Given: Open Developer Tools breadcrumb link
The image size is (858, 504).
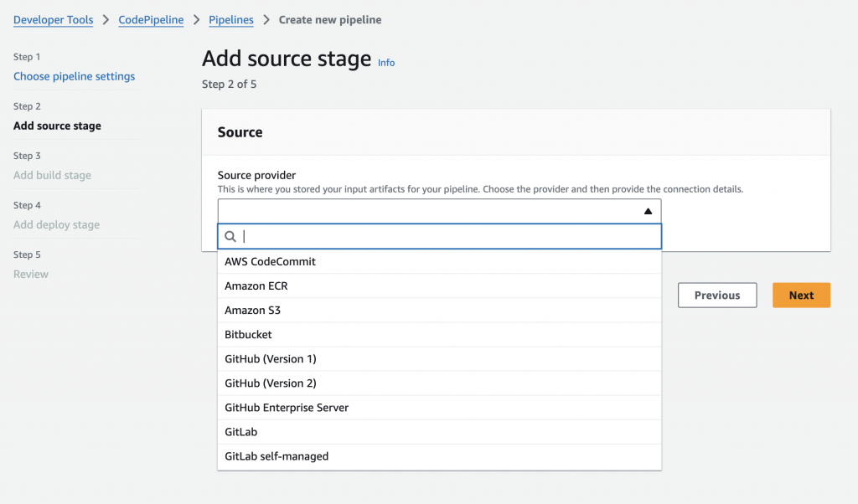Looking at the screenshot, I should (x=54, y=20).
